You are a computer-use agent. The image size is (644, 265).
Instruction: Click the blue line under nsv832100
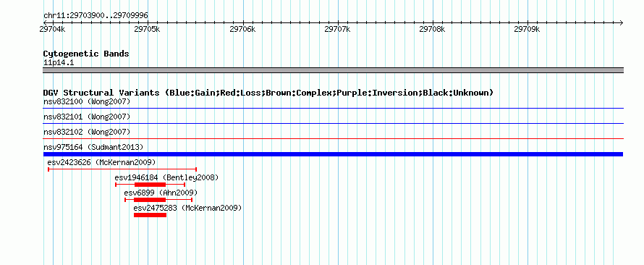(333, 109)
